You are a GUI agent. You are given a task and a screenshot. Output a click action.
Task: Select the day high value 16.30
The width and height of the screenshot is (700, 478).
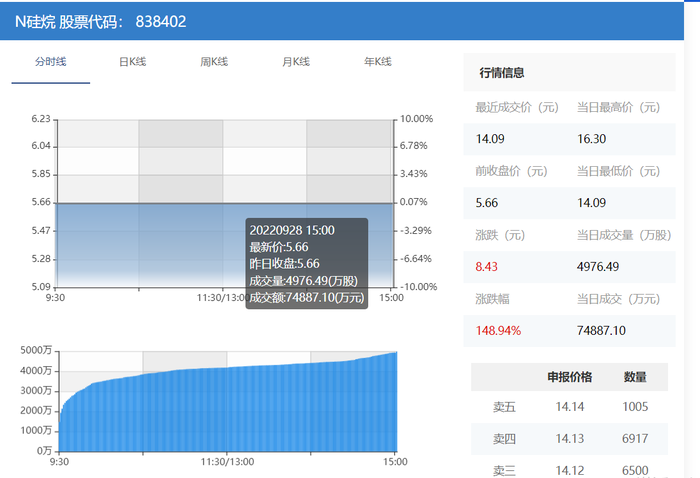[x=592, y=139]
